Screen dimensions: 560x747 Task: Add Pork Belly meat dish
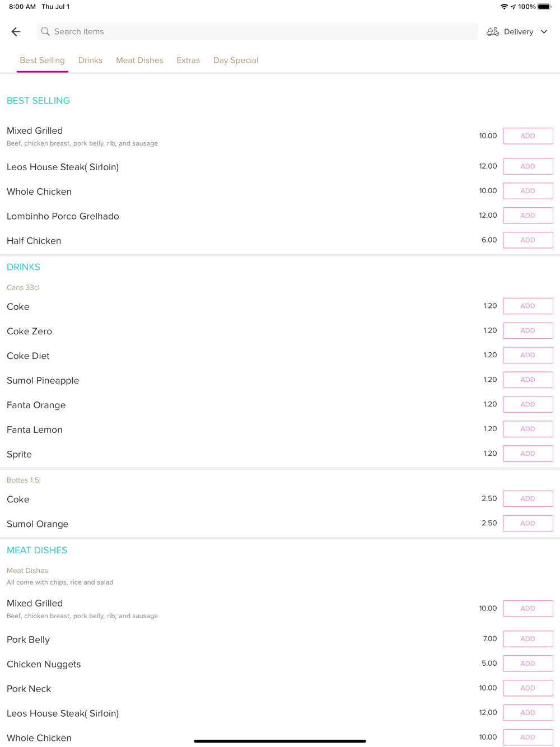coord(528,639)
